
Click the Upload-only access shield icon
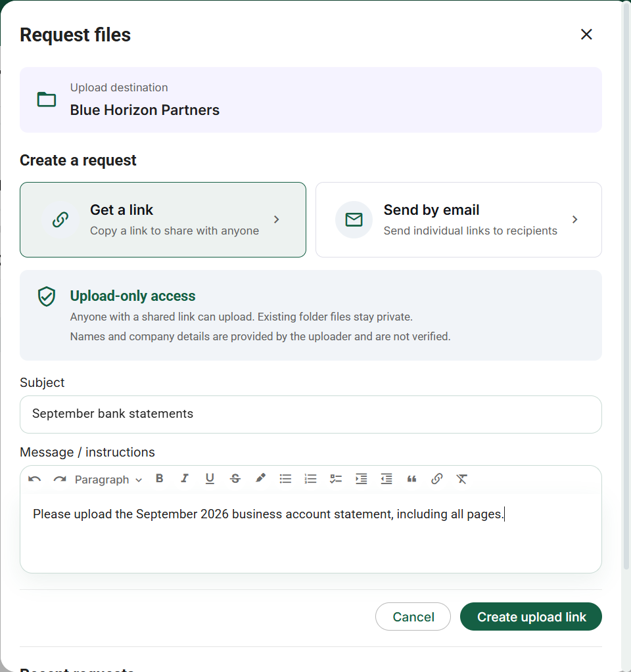46,296
